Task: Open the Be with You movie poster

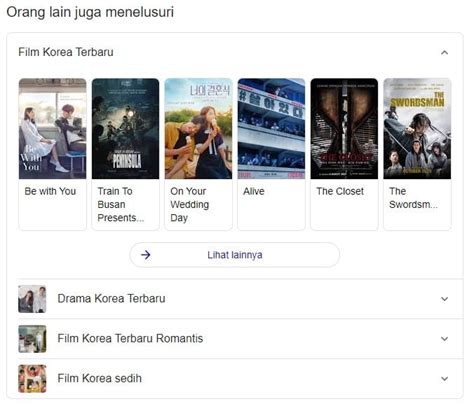Action: tap(52, 129)
